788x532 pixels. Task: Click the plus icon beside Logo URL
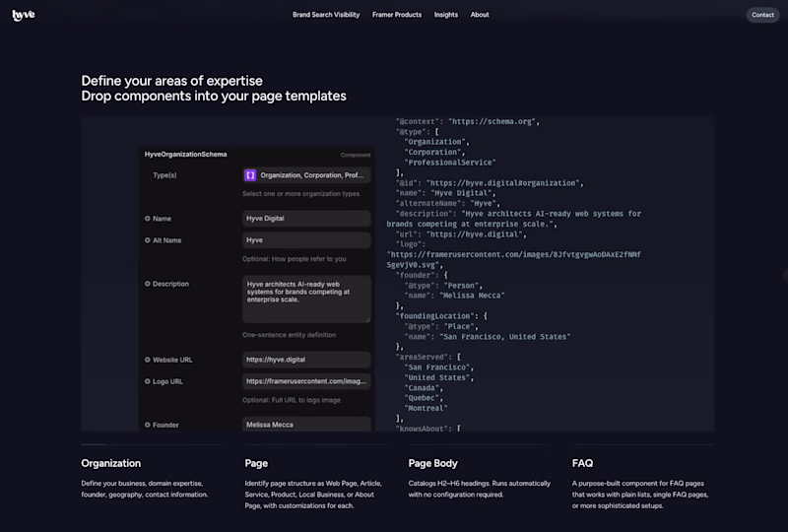click(x=147, y=381)
